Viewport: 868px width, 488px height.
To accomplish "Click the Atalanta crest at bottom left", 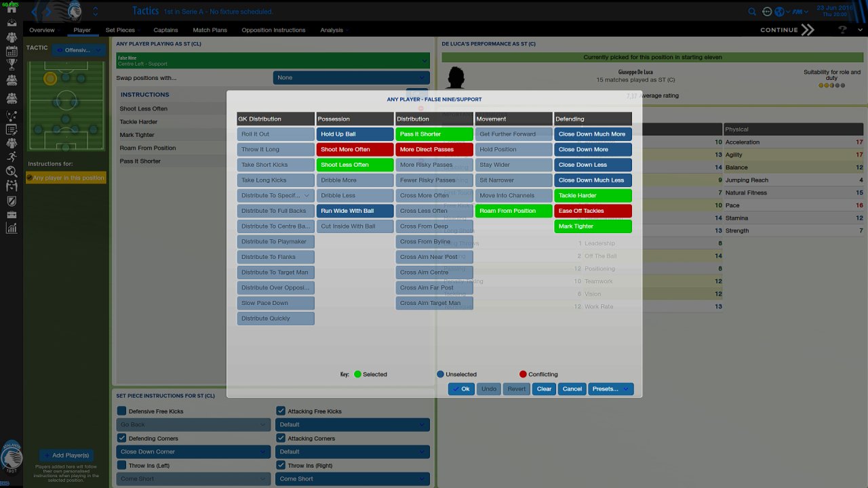I will [x=12, y=455].
